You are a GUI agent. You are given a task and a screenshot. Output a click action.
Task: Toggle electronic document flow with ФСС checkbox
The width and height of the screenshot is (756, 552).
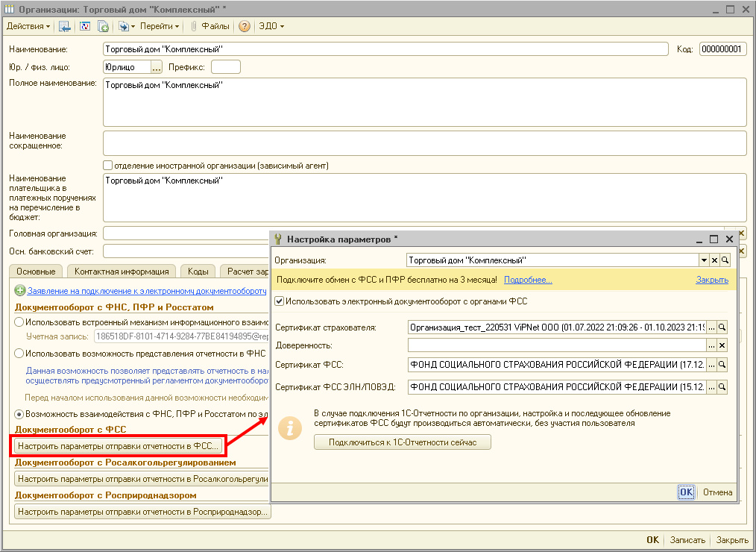[280, 301]
